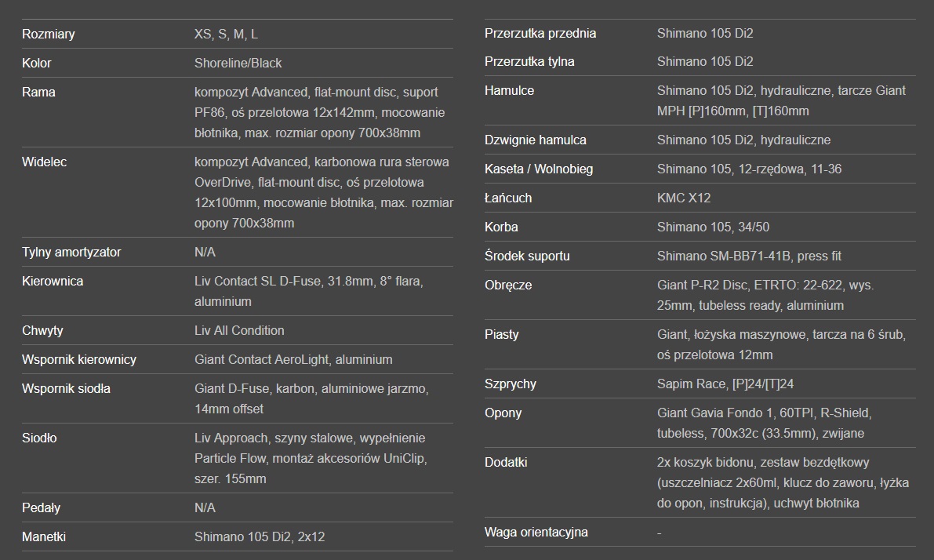
Task: Select the Waga orientacyjna label
Action: [x=536, y=532]
